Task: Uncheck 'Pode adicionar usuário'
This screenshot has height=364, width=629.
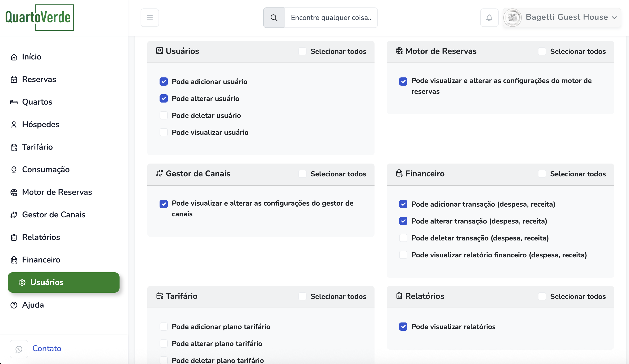Action: point(164,82)
